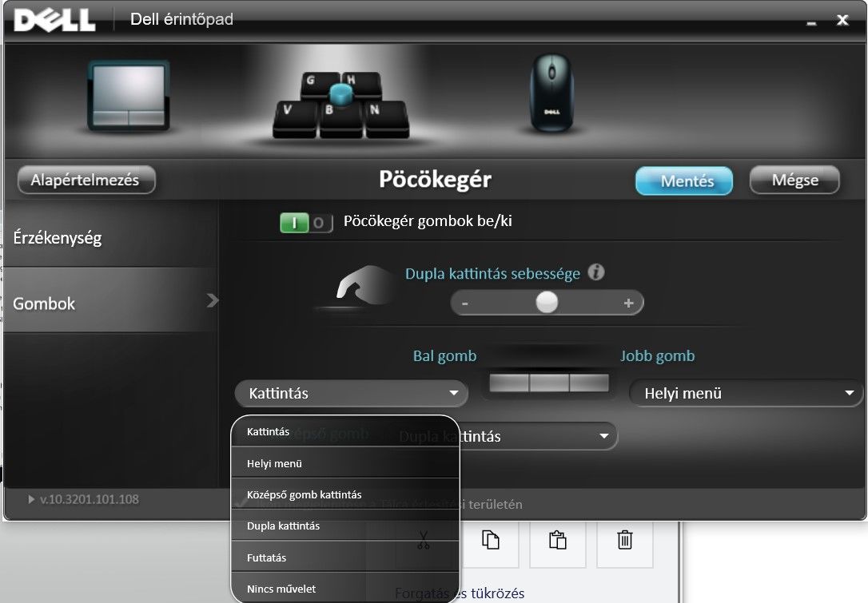868x603 pixels.
Task: Click the Mentés save button
Action: 684,181
